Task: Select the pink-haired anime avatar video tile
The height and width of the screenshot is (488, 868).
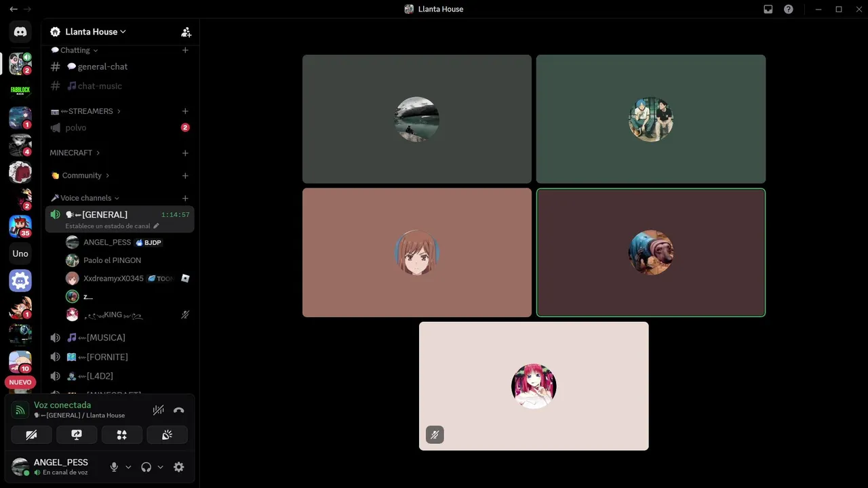Action: click(x=534, y=386)
